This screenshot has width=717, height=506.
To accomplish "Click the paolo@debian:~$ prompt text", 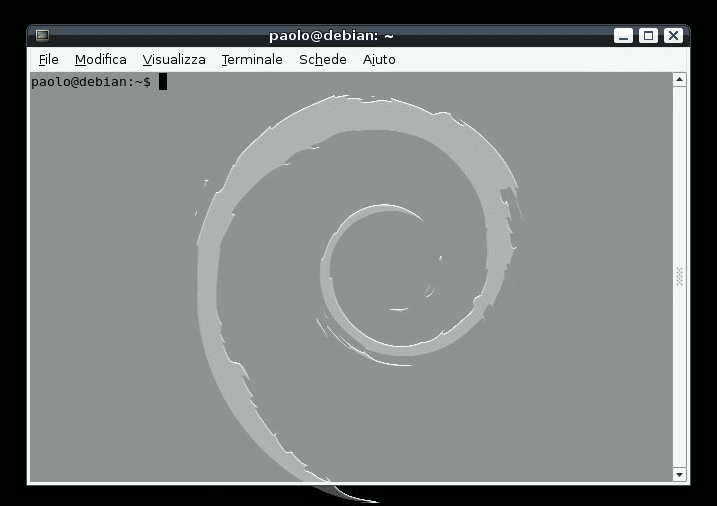I will pyautogui.click(x=91, y=82).
